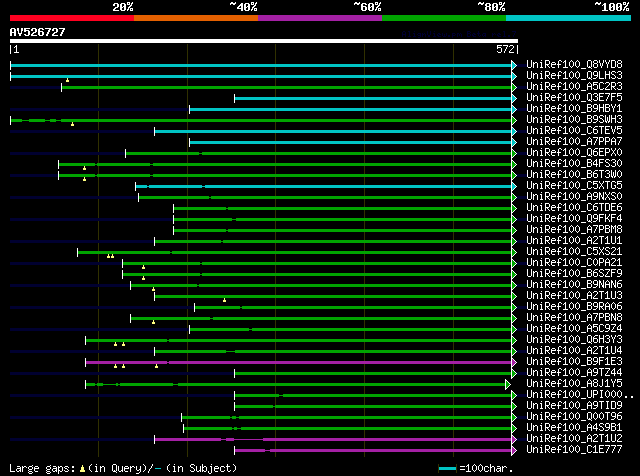Open hit UniRef100_Q3E7F5
Image resolution: width=640 pixels, height=476 pixels.
coord(574,98)
